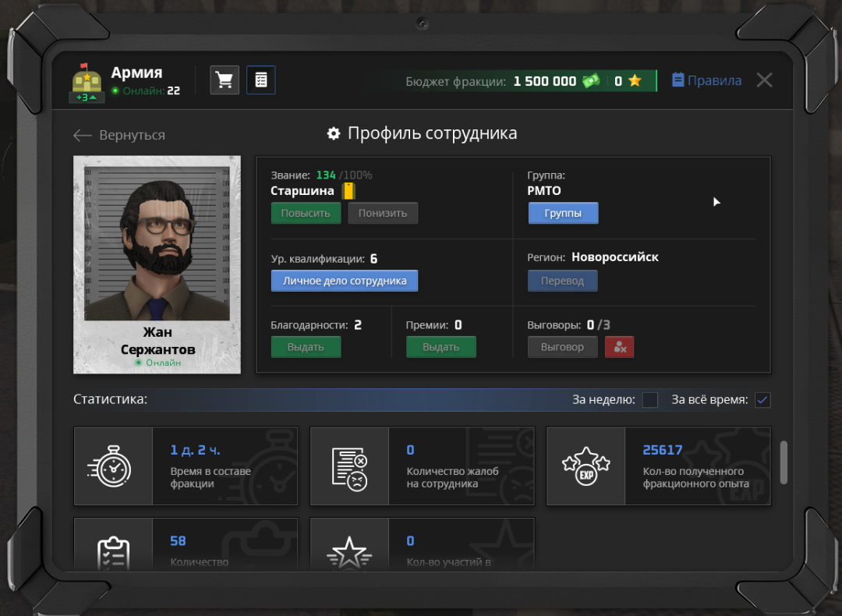Close the faction tablet window
Screen dimensions: 842x616
pos(764,80)
